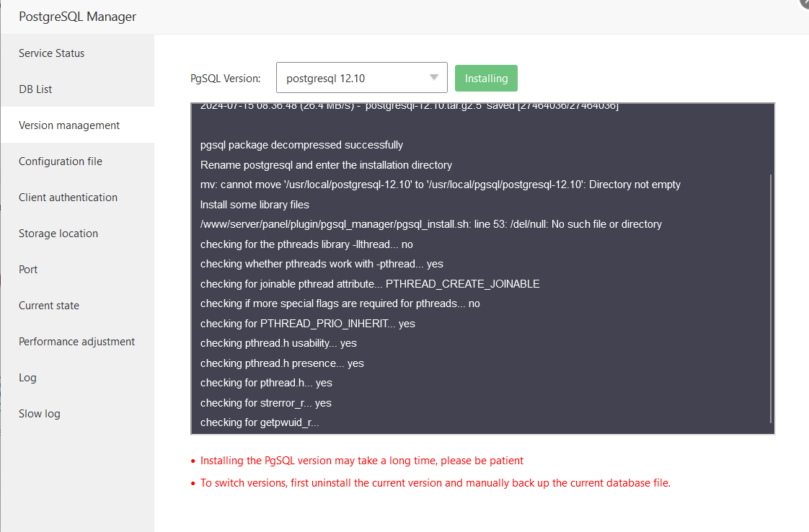Click the Installing button
This screenshot has height=532, width=809.
pos(486,78)
